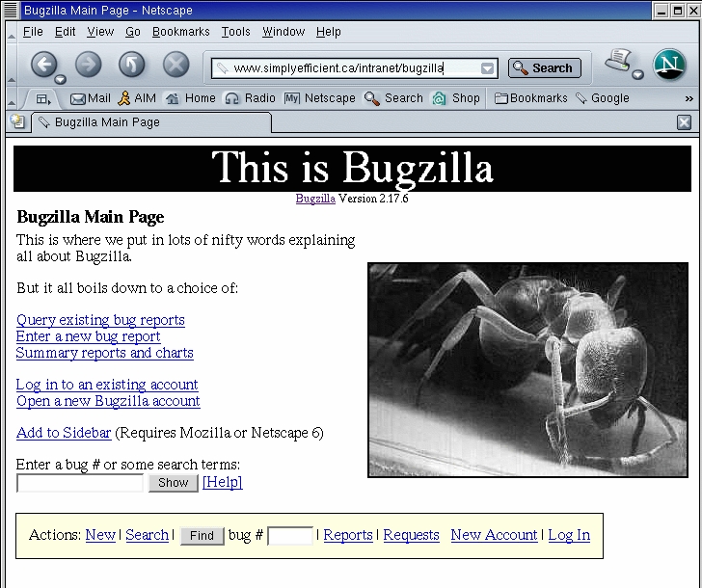Click the Print icon in toolbar
Image resolution: width=702 pixels, height=588 pixels.
617,63
